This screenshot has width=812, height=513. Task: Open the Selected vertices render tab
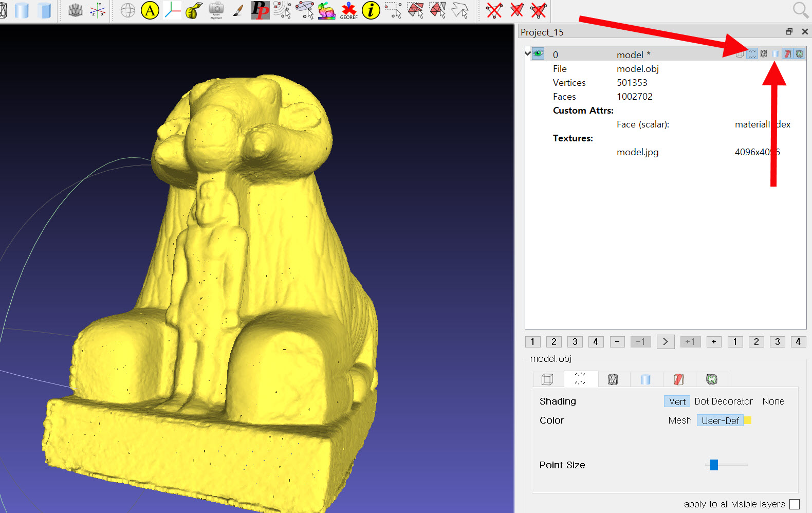click(x=712, y=379)
